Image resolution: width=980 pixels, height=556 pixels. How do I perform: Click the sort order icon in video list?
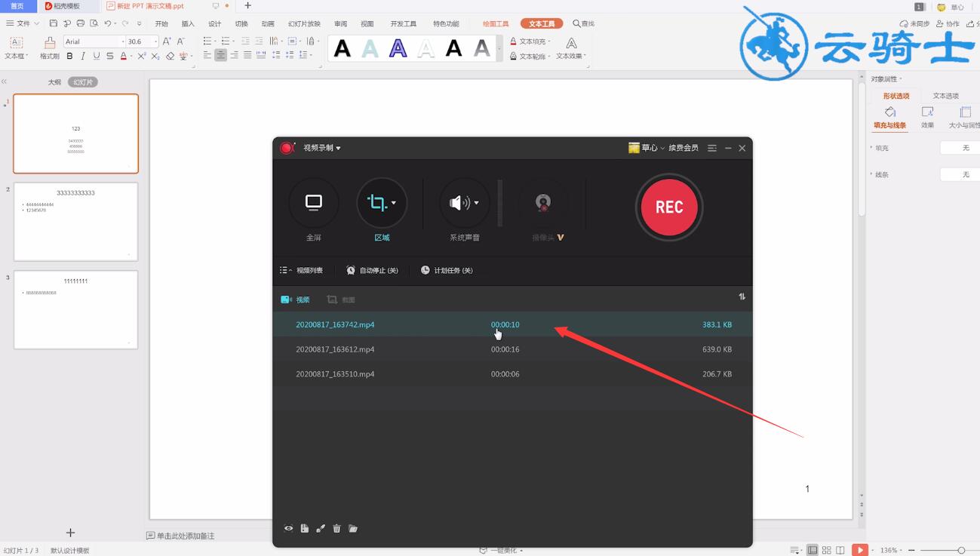[x=742, y=296]
